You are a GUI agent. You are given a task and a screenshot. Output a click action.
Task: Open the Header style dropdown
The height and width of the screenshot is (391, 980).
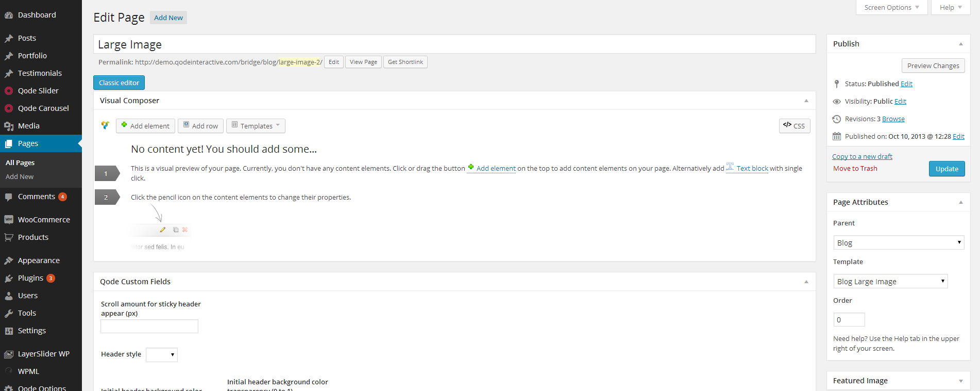click(161, 354)
